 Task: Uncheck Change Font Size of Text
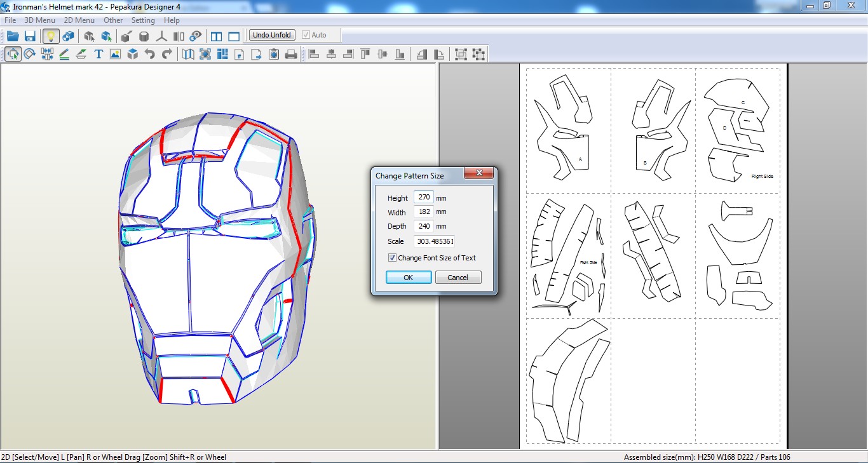pyautogui.click(x=393, y=258)
